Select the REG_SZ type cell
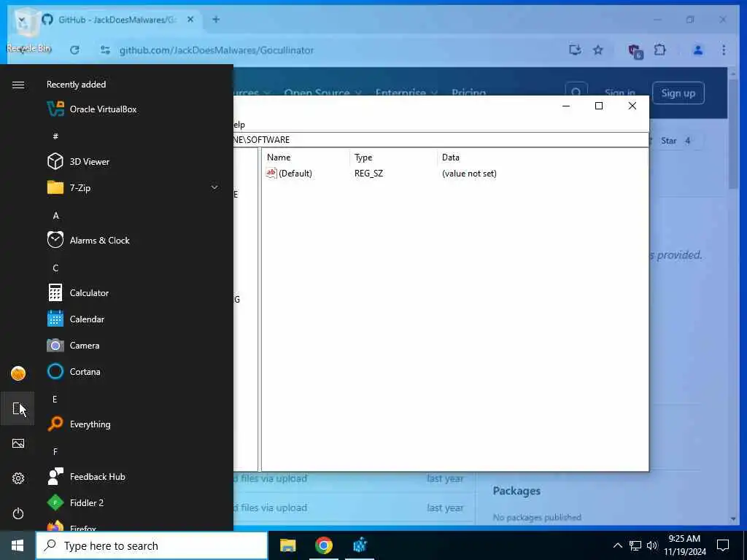This screenshot has height=560, width=747. [x=368, y=174]
